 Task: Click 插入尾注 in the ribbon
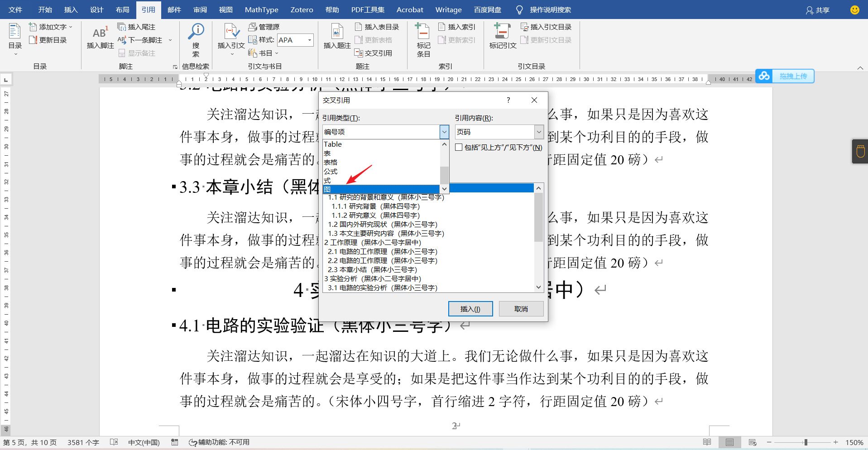click(136, 27)
